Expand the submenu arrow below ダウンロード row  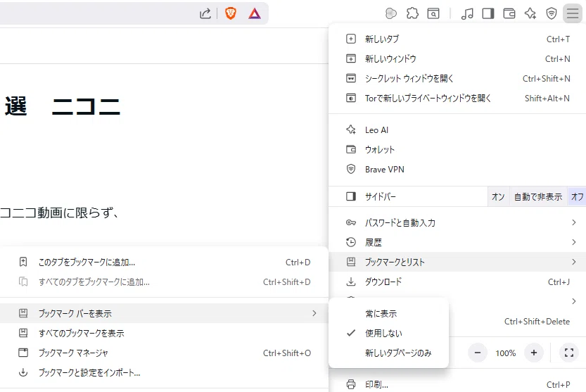[573, 301]
